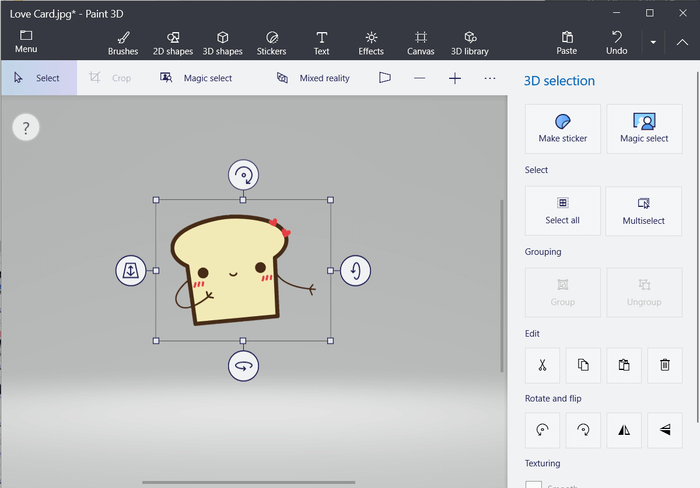Image resolution: width=700 pixels, height=488 pixels.
Task: Open the Stickers panel
Action: coord(271,42)
